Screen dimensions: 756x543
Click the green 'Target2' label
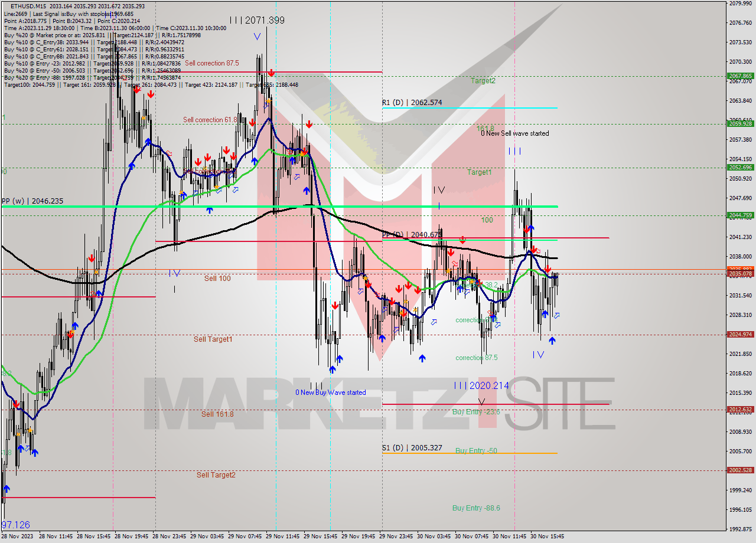pos(483,81)
